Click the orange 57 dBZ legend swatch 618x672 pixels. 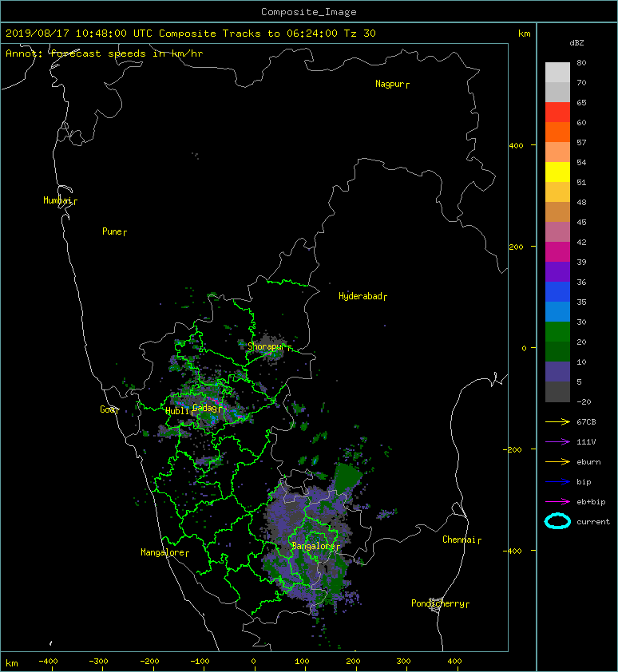[x=557, y=132]
